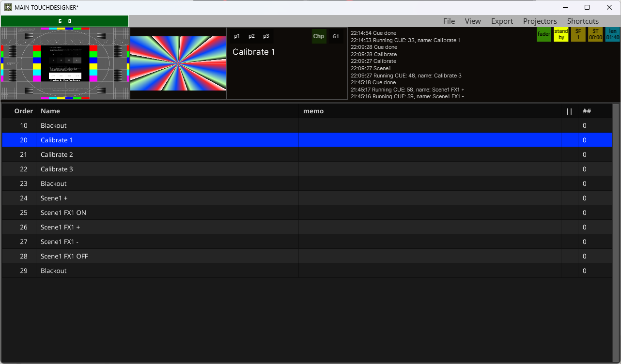
Task: Click the memo cell of Calibrate 3
Action: click(x=430, y=169)
